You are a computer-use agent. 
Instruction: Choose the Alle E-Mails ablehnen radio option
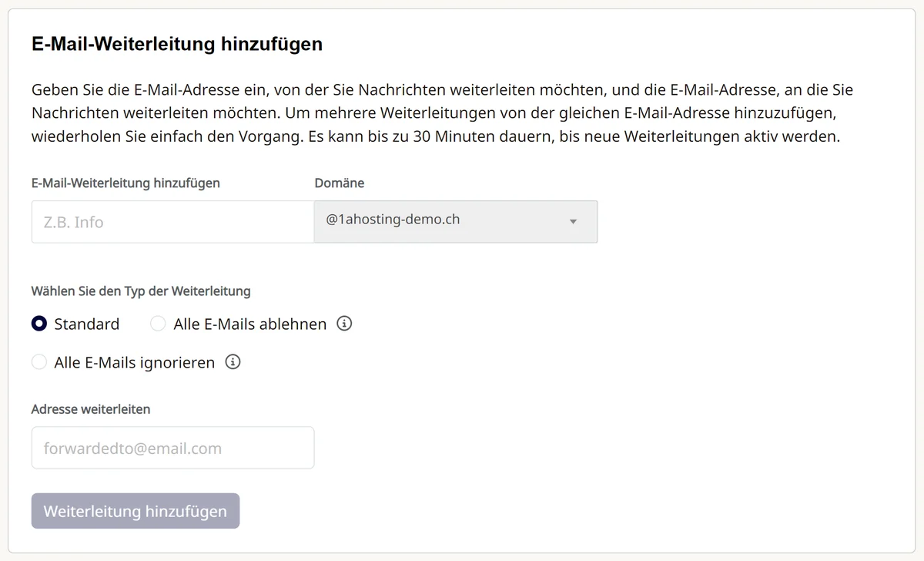pos(158,324)
